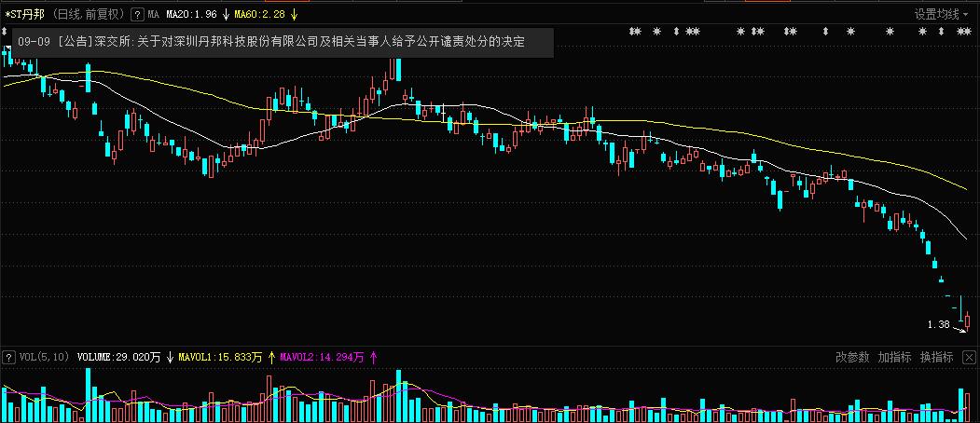Click the MAVOL1:15.833万 reading

[220, 358]
